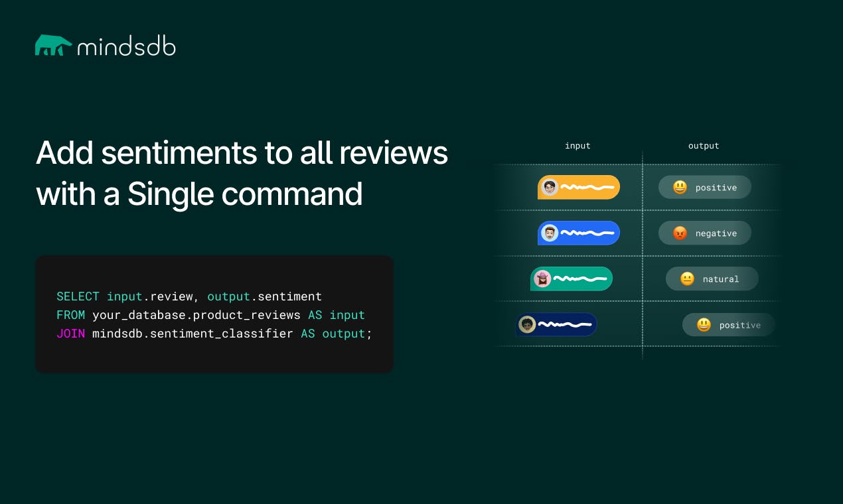Click the smiley emoji in the bottom positive pill
The height and width of the screenshot is (504, 843).
tap(704, 325)
